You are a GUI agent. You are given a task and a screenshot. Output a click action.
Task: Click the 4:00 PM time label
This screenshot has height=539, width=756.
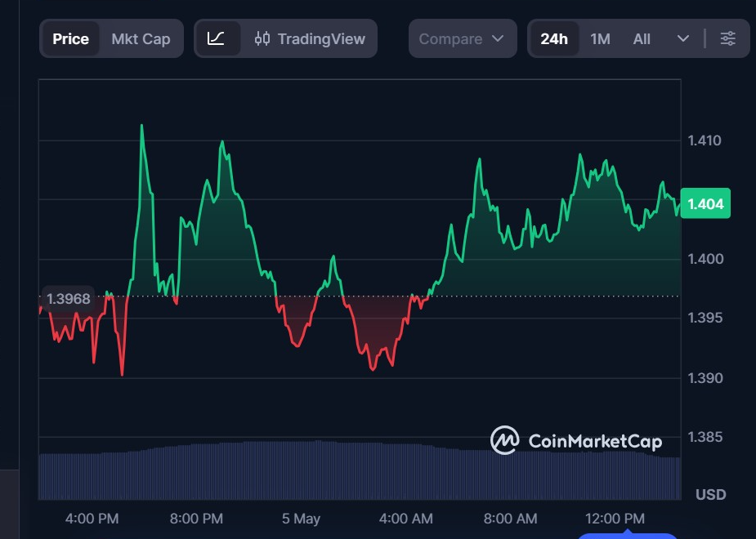click(92, 519)
